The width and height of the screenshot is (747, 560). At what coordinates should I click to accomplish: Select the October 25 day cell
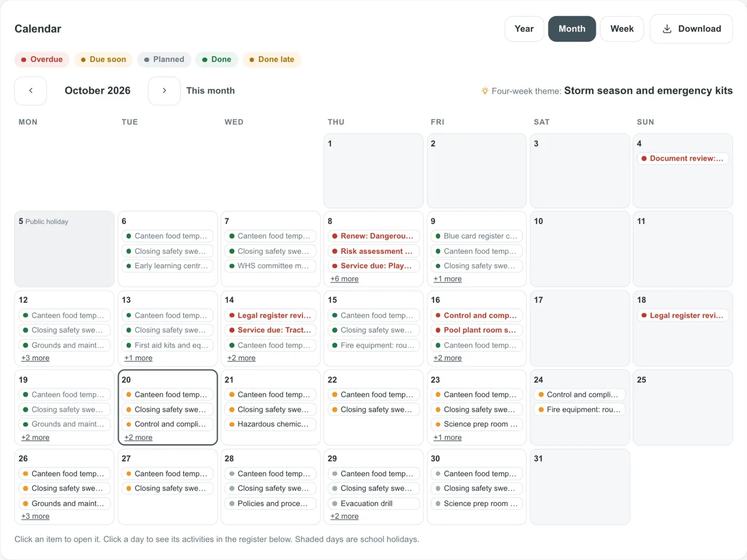(x=682, y=407)
